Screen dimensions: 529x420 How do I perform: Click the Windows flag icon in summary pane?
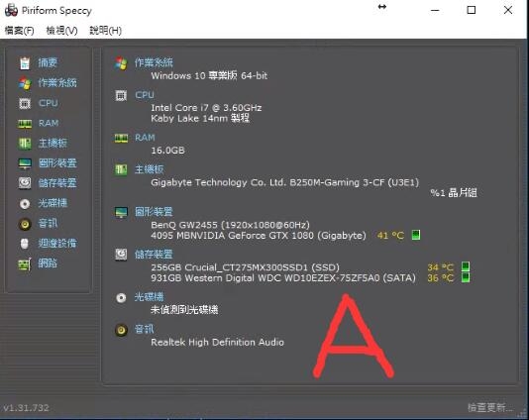click(121, 63)
